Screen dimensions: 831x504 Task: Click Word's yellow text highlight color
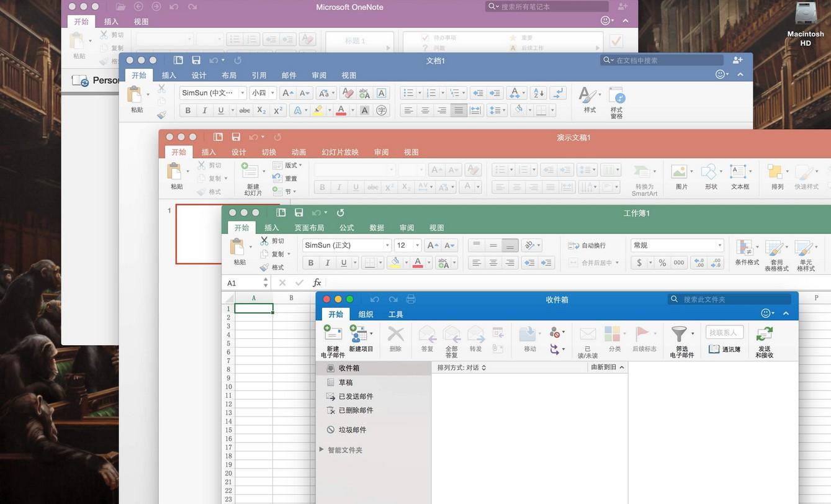click(x=318, y=110)
